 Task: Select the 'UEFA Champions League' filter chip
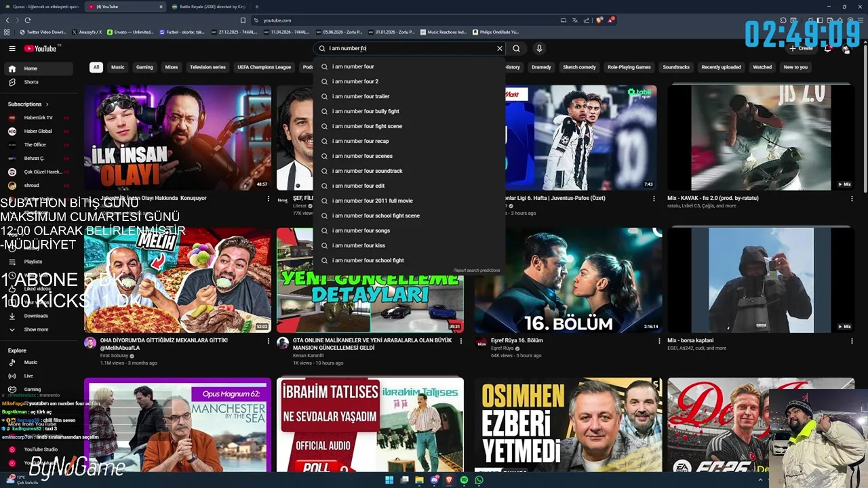tap(264, 67)
